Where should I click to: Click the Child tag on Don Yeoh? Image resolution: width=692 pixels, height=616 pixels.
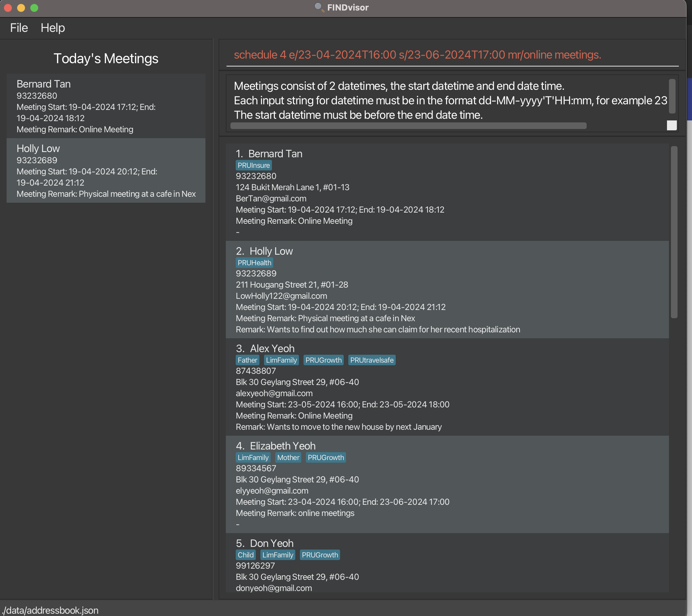245,555
